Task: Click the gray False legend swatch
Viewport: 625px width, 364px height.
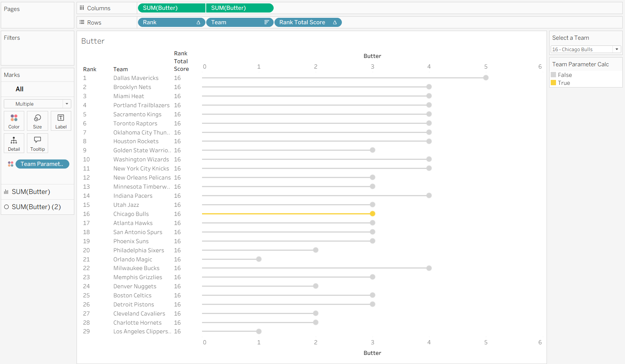Action: click(553, 75)
